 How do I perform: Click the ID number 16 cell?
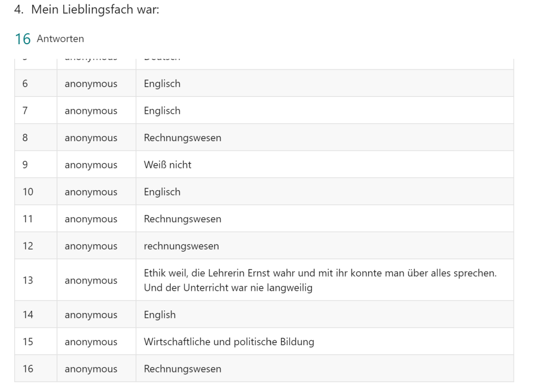click(x=28, y=369)
